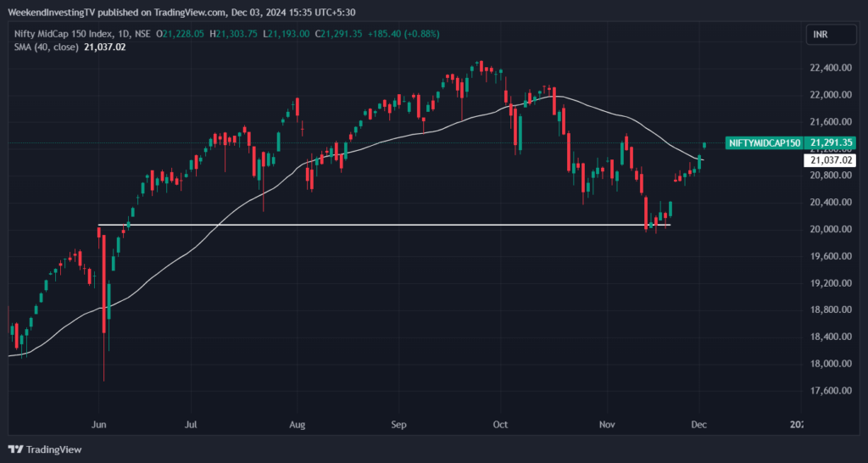Viewport: 868px width, 463px height.
Task: Click the 'SMA (40, close)' indicator legend
Action: coord(47,47)
